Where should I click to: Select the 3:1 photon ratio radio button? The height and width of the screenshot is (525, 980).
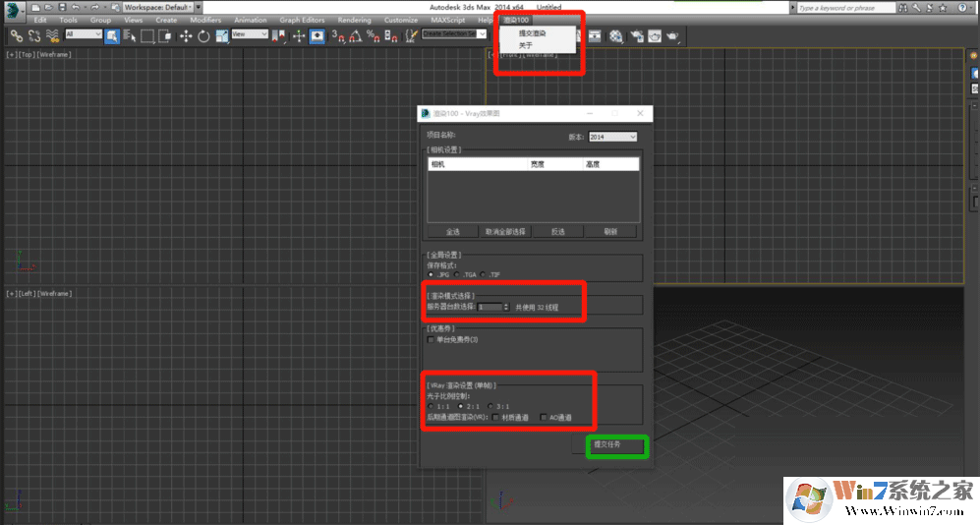[x=490, y=406]
